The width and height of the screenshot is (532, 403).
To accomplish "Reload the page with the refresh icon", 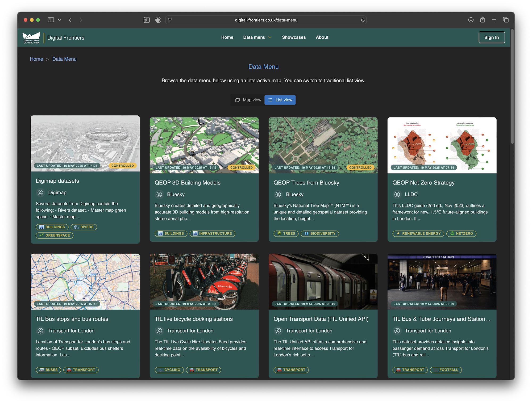I will 363,20.
